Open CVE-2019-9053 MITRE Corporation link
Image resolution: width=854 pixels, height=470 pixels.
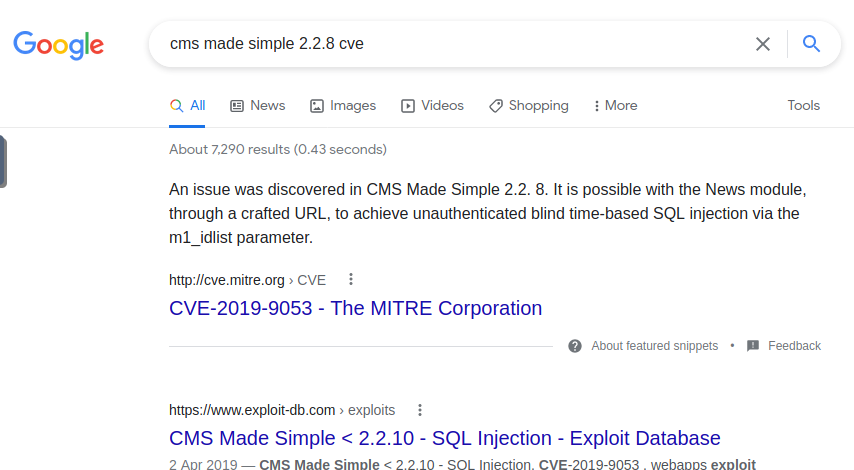(355, 308)
